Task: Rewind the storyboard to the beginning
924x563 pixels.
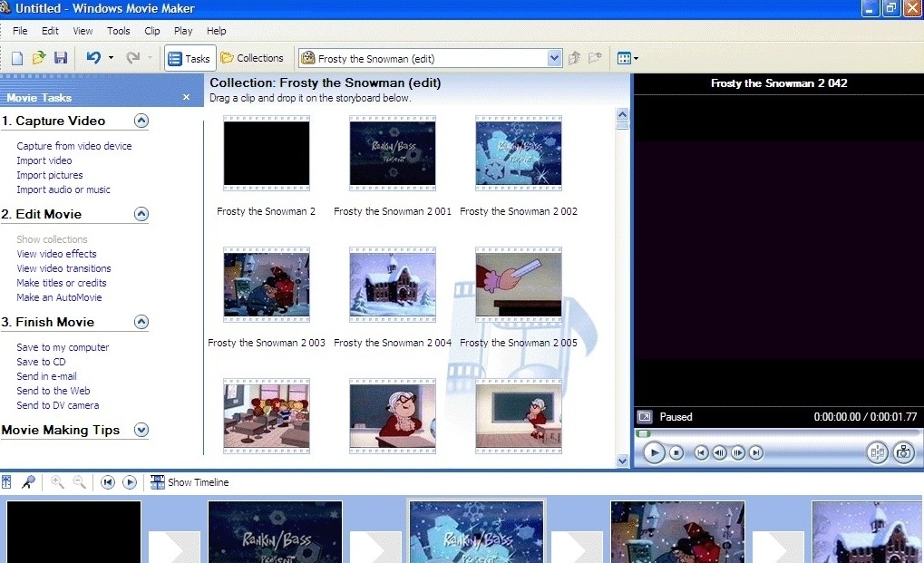Action: pos(107,482)
